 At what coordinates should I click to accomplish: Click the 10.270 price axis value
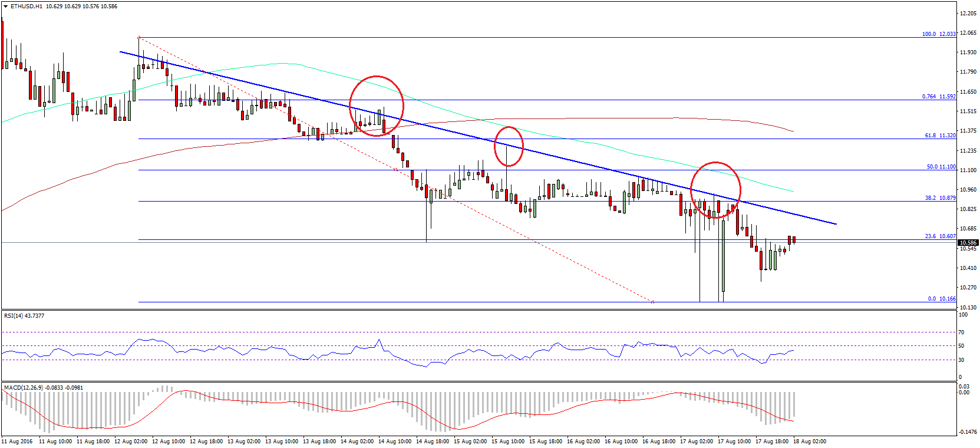[968, 288]
